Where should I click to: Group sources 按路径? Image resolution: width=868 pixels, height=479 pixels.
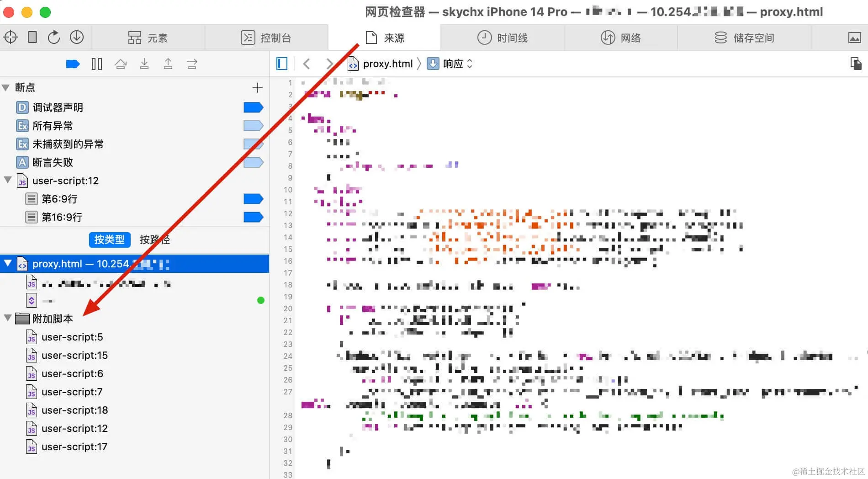click(155, 239)
